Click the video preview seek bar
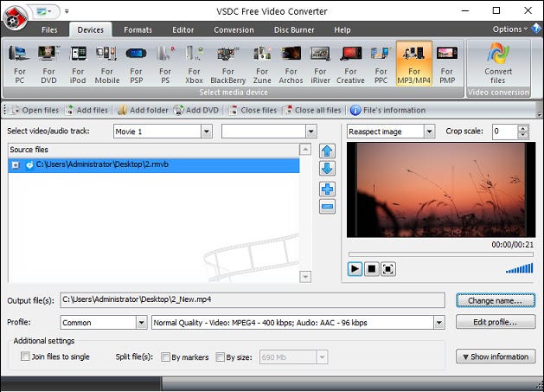544x392 pixels. 440,254
